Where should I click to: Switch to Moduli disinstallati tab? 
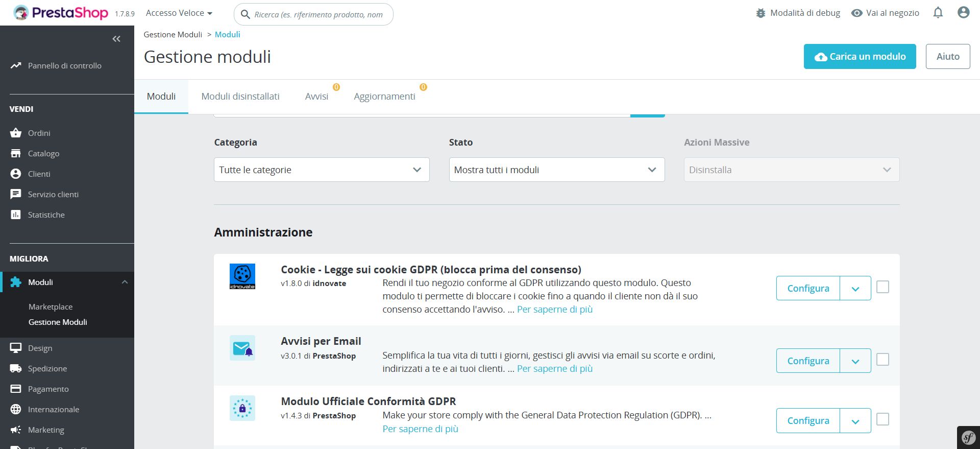(240, 97)
